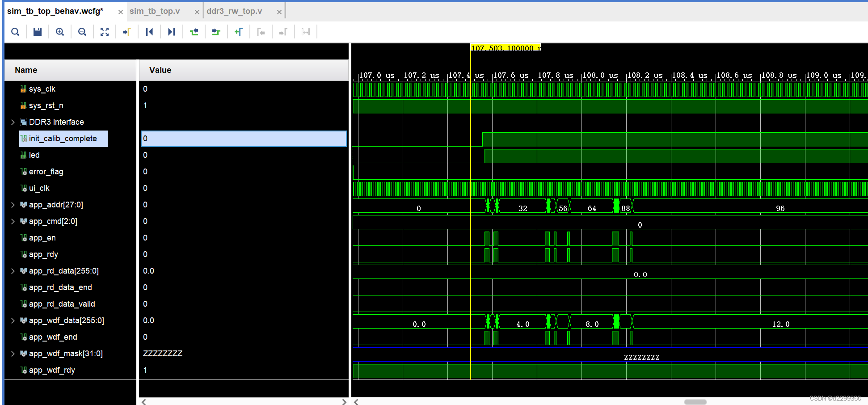
Task: Jump to last simulation time
Action: pos(172,32)
